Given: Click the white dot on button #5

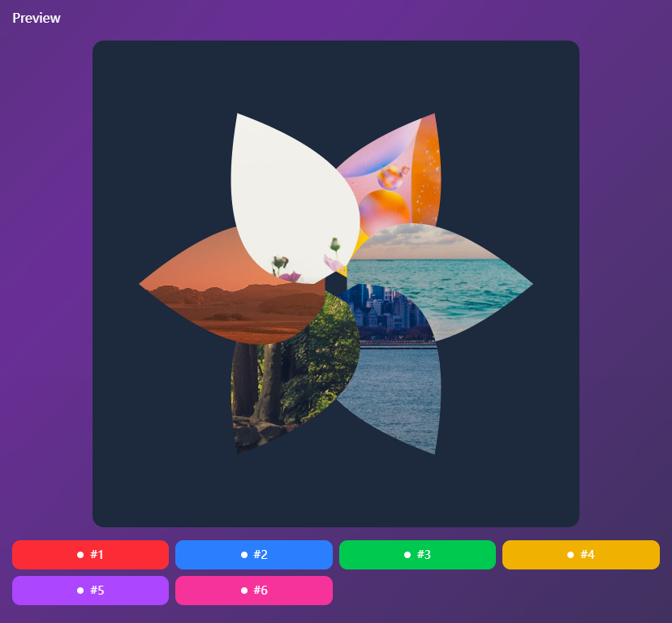Looking at the screenshot, I should click(81, 591).
